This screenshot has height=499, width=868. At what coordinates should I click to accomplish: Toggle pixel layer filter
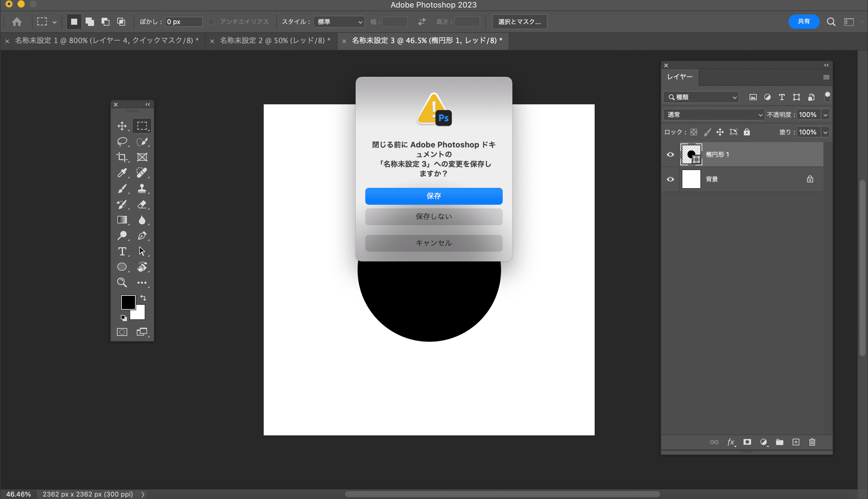[x=753, y=97]
